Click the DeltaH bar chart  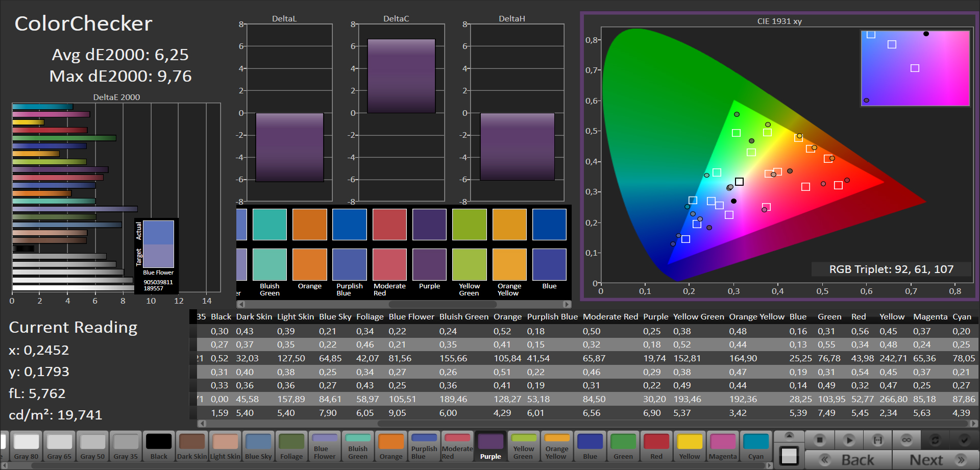[x=517, y=112]
